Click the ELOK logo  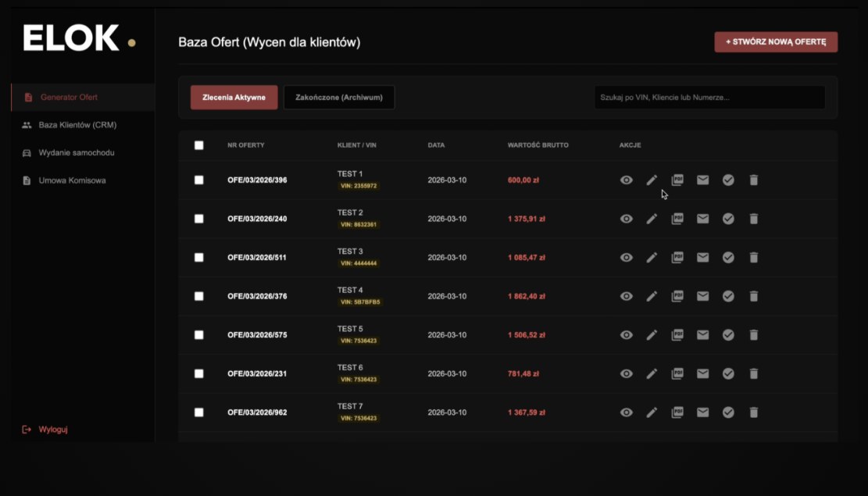click(x=79, y=38)
